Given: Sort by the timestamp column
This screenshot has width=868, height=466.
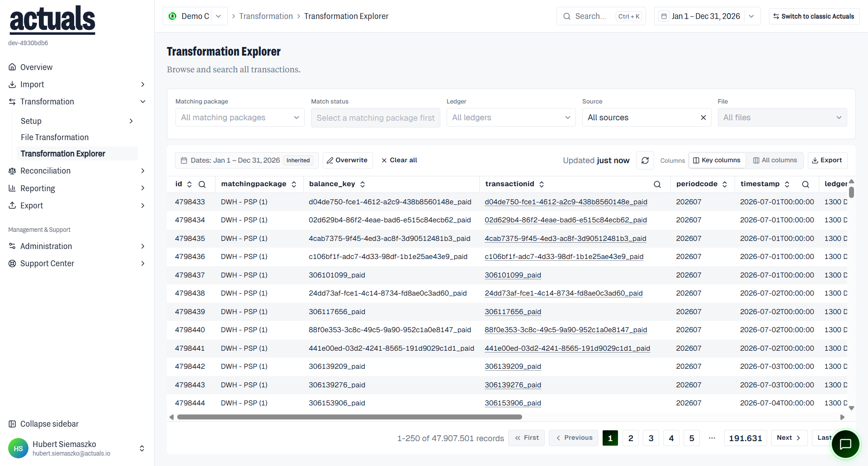Looking at the screenshot, I should coord(787,184).
